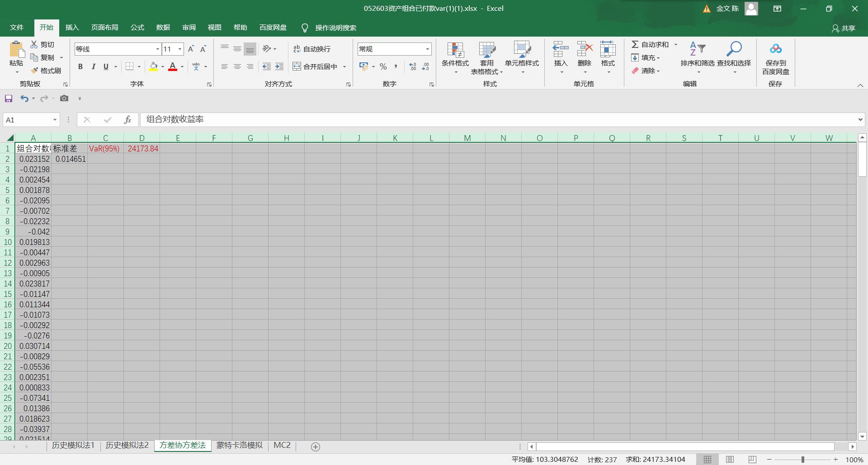Toggle bottom vertical alignment

pos(250,49)
